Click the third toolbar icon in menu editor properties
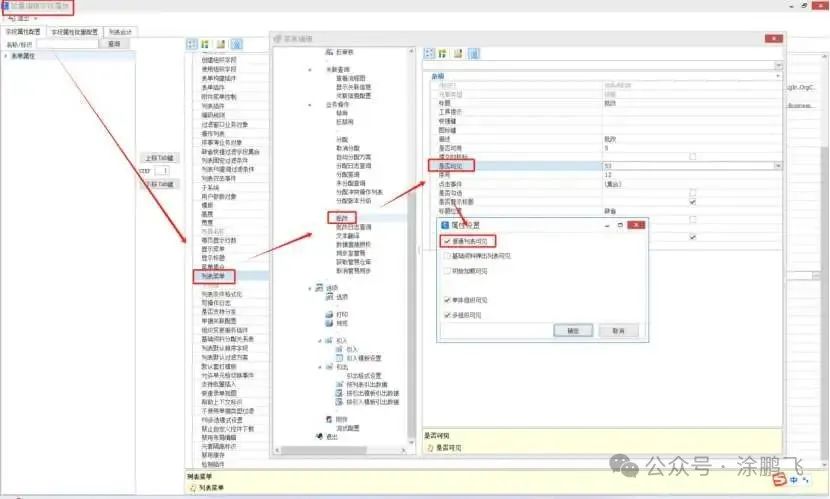Viewport: 830px width, 499px height. click(458, 53)
